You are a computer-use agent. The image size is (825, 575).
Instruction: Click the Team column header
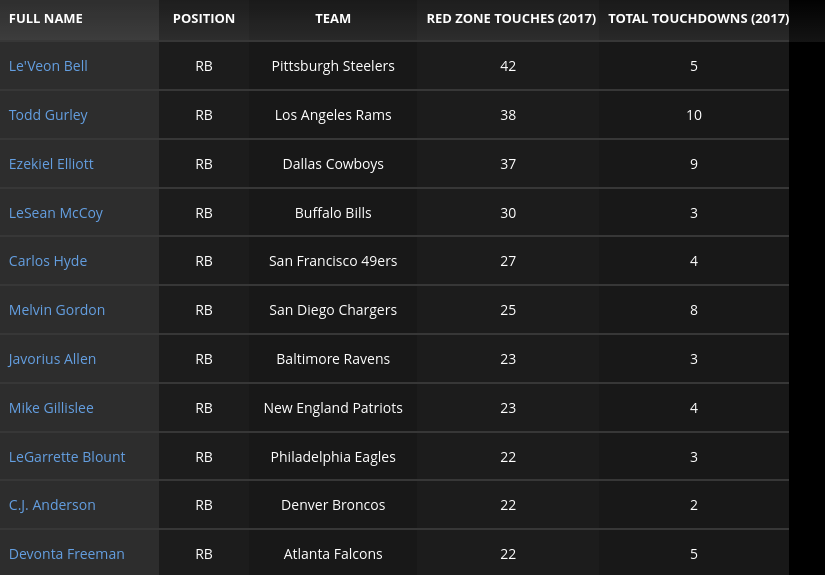tap(333, 19)
